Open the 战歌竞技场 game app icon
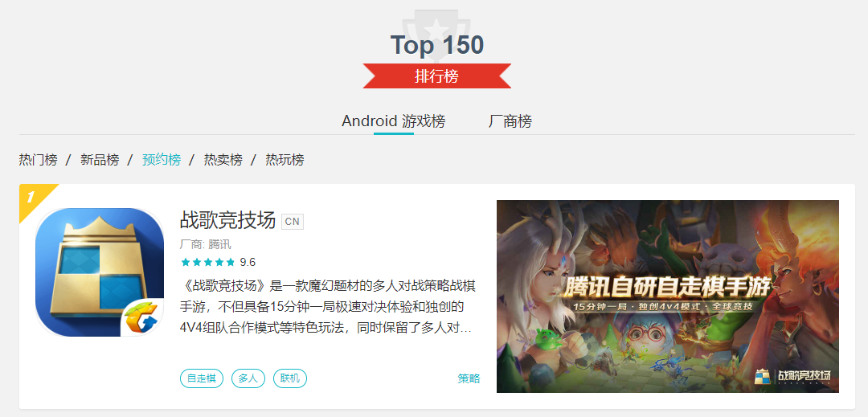This screenshot has height=417, width=868. pos(100,272)
